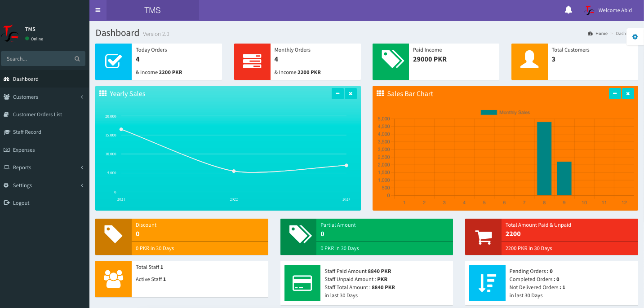Click the 2022 data point on Yearly Sales
The width and height of the screenshot is (644, 308).
[x=234, y=171]
